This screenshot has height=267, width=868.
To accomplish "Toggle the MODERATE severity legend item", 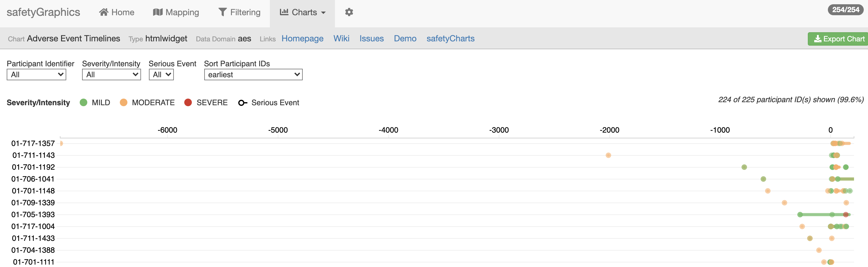I will coord(147,102).
